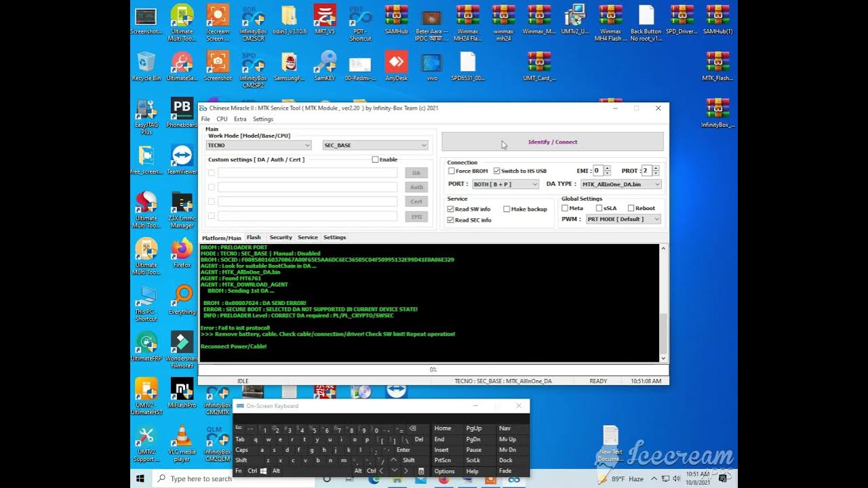Open the TECNO model dropdown
The width and height of the screenshot is (868, 488).
(x=258, y=145)
